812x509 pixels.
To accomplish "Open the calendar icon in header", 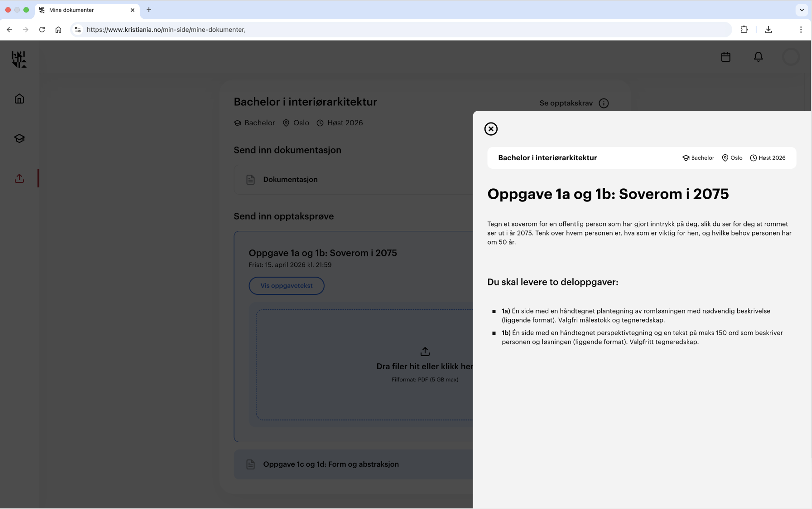I will click(725, 57).
